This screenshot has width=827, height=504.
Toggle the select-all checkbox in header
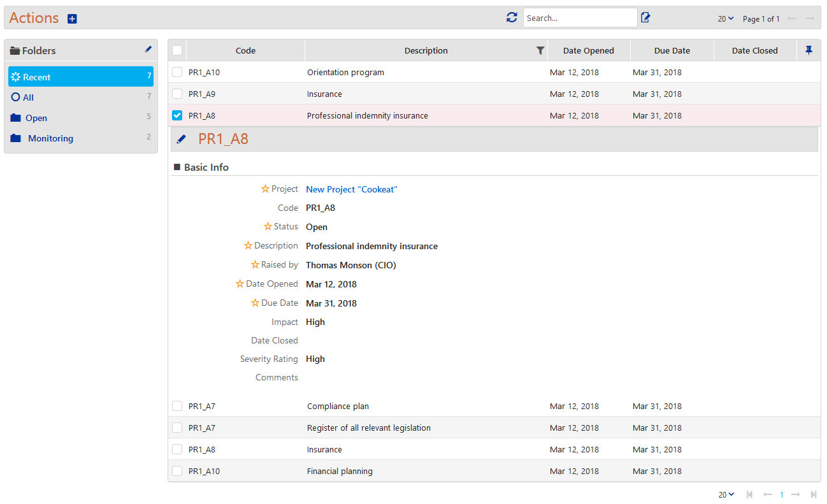click(177, 51)
